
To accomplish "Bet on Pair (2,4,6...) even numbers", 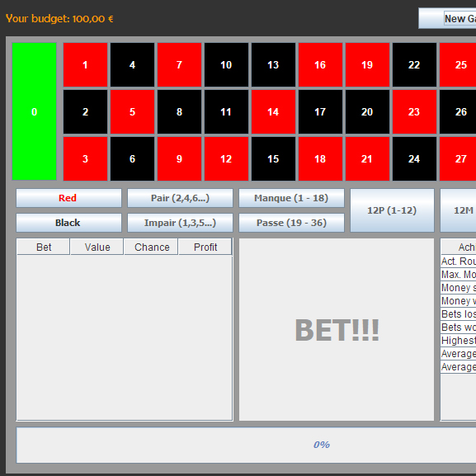I will [x=181, y=198].
